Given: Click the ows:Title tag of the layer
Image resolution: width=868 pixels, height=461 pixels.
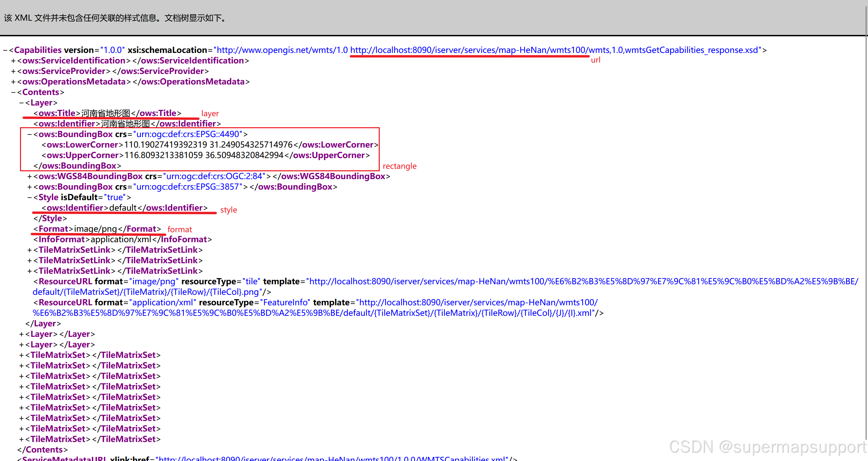Looking at the screenshot, I should [57, 113].
